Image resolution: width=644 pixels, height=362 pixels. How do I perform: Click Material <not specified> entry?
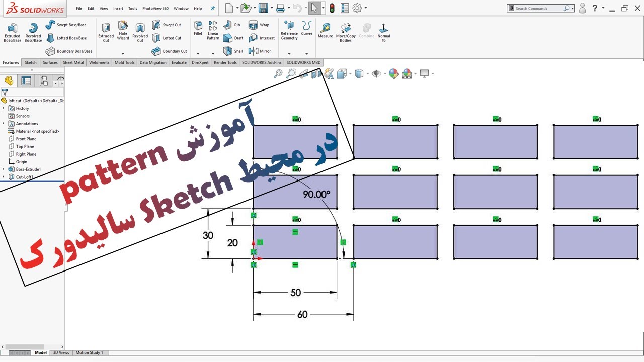coord(34,131)
